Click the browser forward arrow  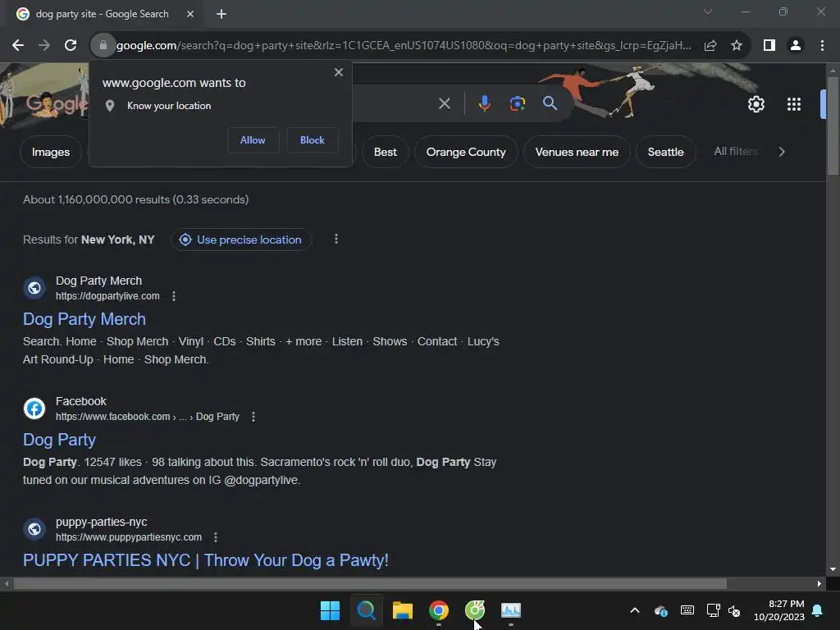tap(44, 46)
